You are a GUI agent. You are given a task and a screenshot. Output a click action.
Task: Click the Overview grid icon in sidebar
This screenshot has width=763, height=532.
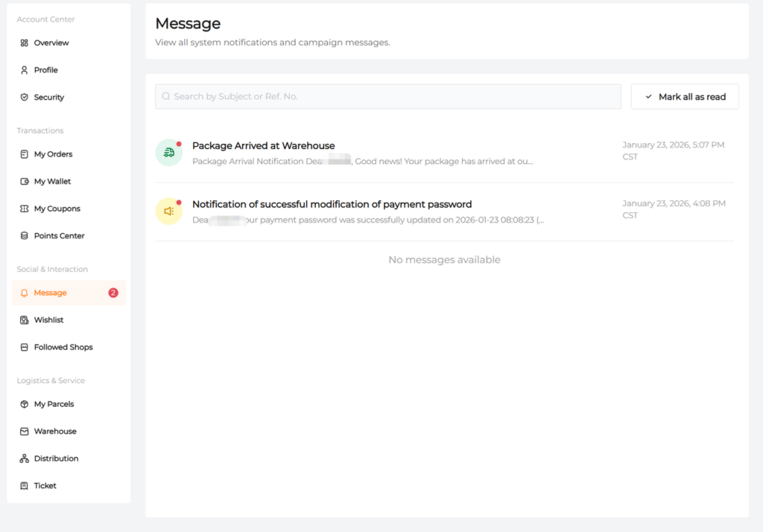pyautogui.click(x=25, y=43)
